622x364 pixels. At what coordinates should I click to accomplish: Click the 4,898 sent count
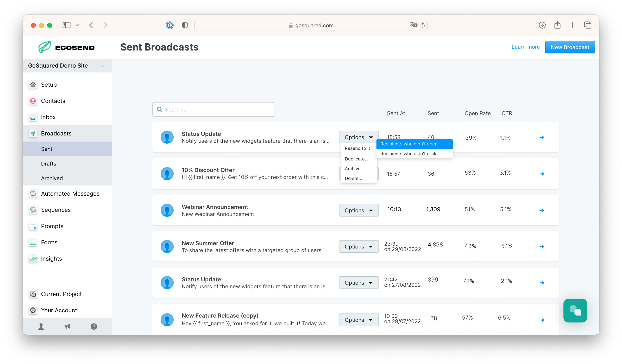click(435, 245)
